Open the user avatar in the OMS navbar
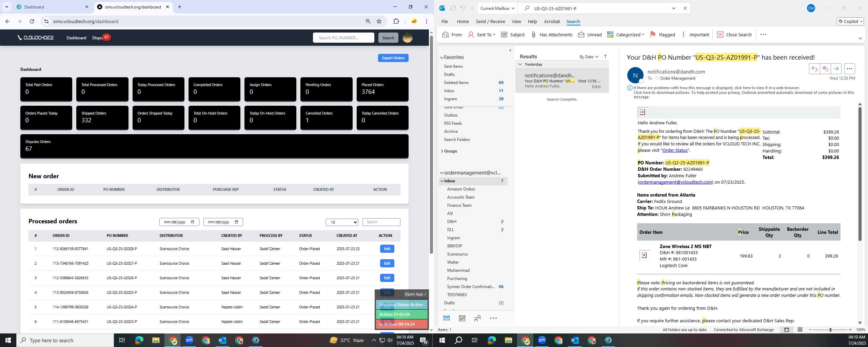868x347 pixels. click(x=407, y=38)
